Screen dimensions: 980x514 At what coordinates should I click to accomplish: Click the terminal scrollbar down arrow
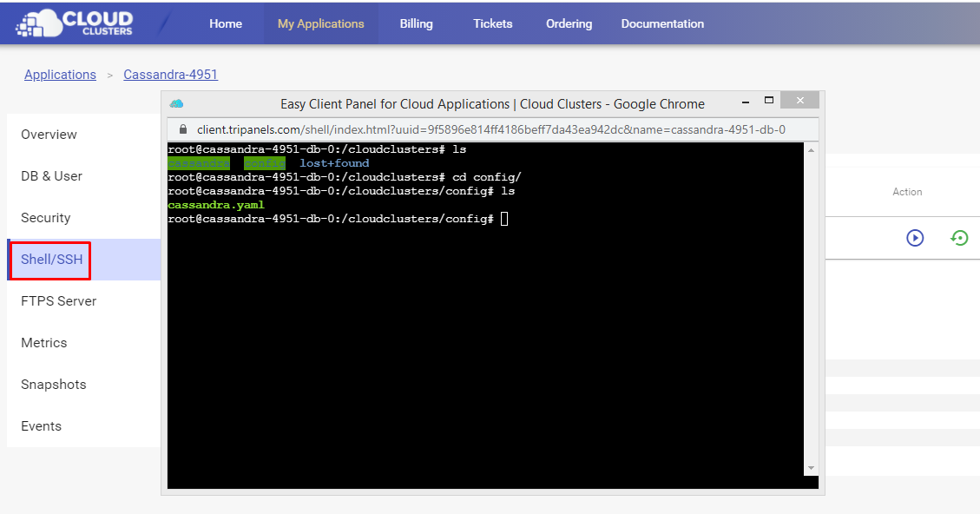tap(812, 468)
